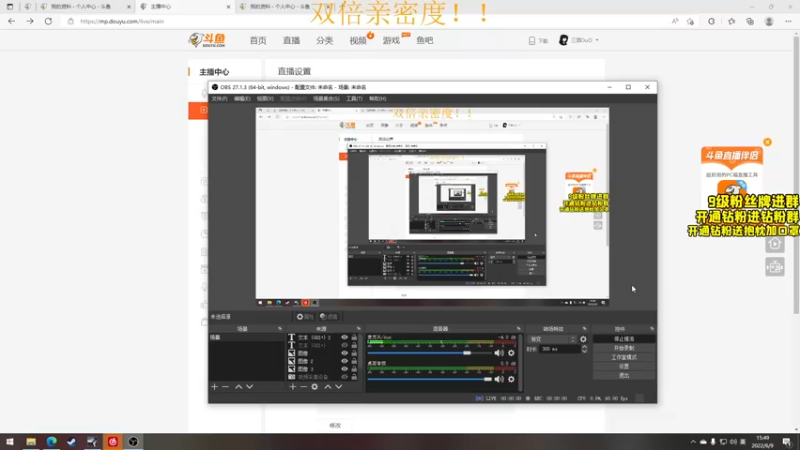Open Steam from the taskbar
Screen dimensions: 800x450
pos(72,442)
